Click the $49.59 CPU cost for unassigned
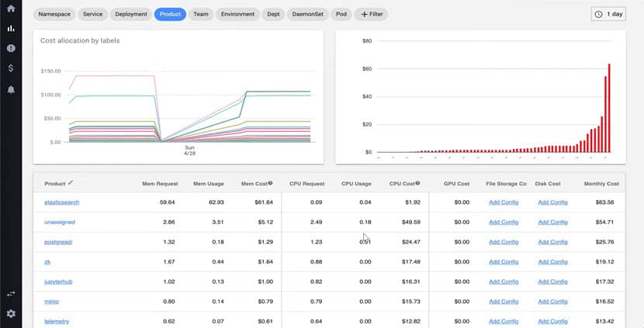 click(410, 222)
